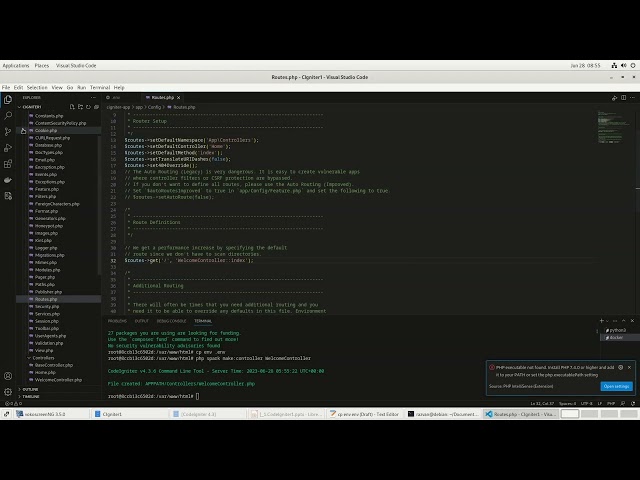Click New Folder icon in Explorer header
640x480 pixels.
(80, 107)
